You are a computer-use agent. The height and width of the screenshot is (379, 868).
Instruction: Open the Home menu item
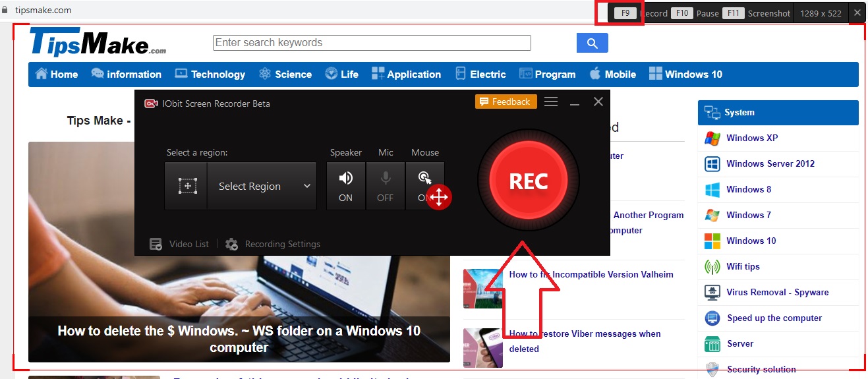coord(57,74)
